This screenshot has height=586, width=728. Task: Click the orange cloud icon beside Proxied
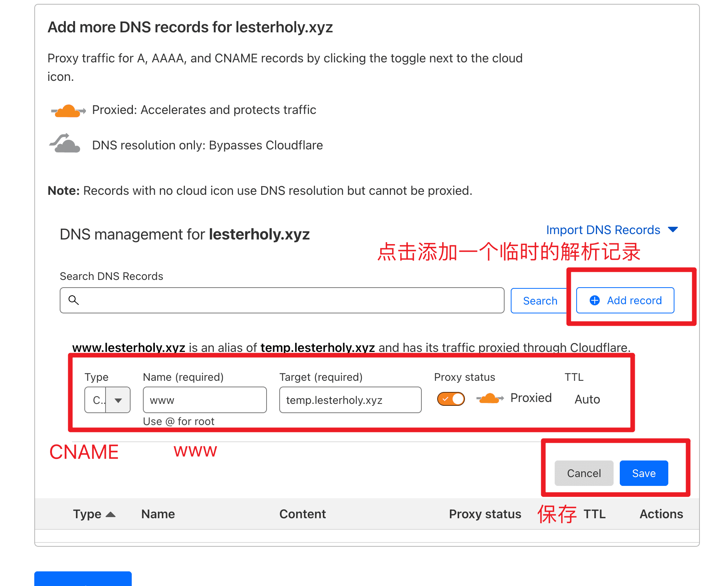click(490, 398)
